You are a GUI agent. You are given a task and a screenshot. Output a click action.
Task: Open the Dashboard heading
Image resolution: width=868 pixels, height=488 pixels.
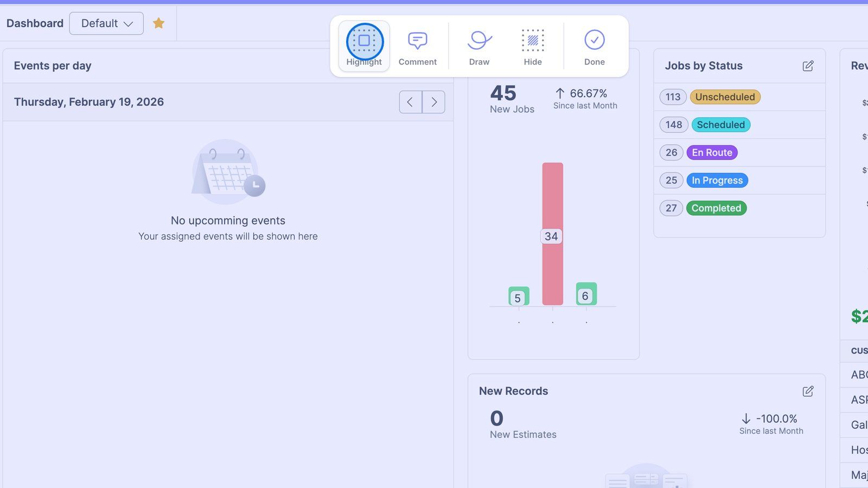35,23
